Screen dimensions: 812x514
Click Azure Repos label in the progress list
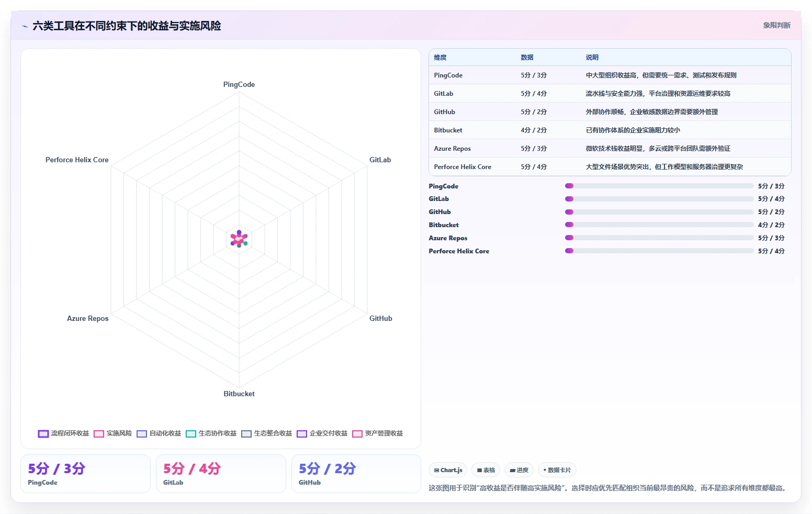click(x=448, y=238)
